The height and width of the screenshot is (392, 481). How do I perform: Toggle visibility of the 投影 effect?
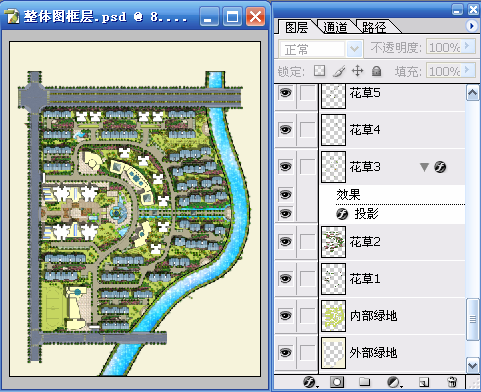(285, 213)
